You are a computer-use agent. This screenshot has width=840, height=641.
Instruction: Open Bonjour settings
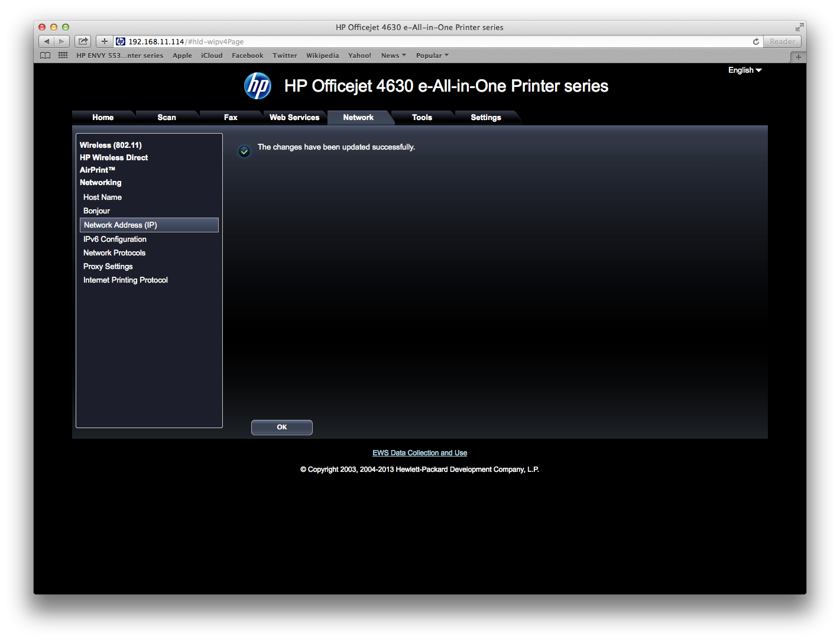(x=96, y=211)
